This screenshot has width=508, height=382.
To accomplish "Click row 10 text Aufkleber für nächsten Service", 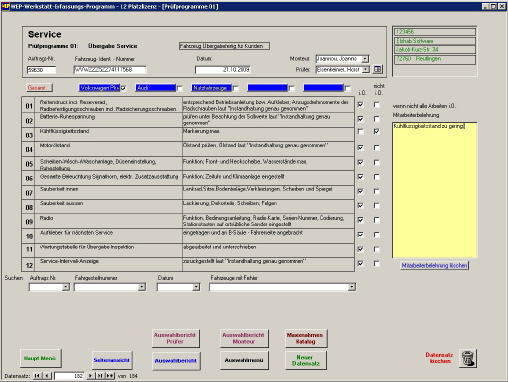I will [76, 232].
